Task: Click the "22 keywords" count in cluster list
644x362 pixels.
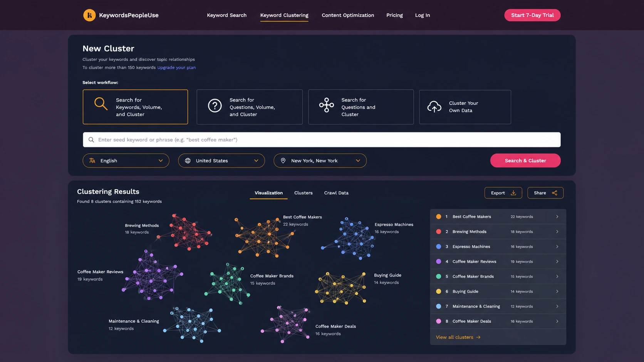Action: (x=522, y=217)
